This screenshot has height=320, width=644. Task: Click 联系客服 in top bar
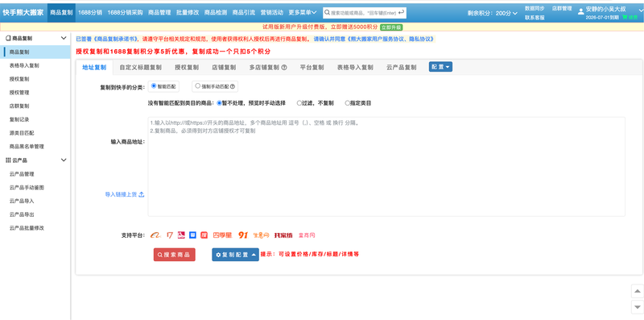click(x=535, y=18)
